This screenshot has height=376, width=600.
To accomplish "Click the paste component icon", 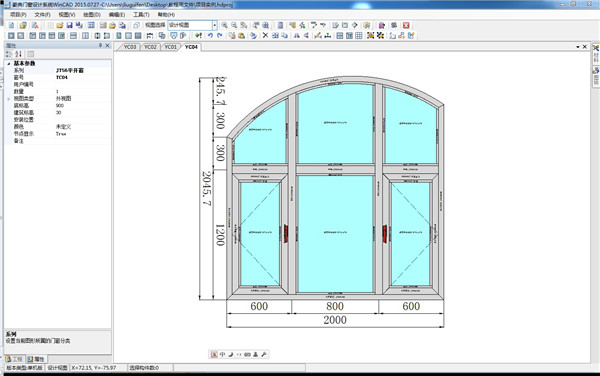I will pyautogui.click(x=241, y=36).
